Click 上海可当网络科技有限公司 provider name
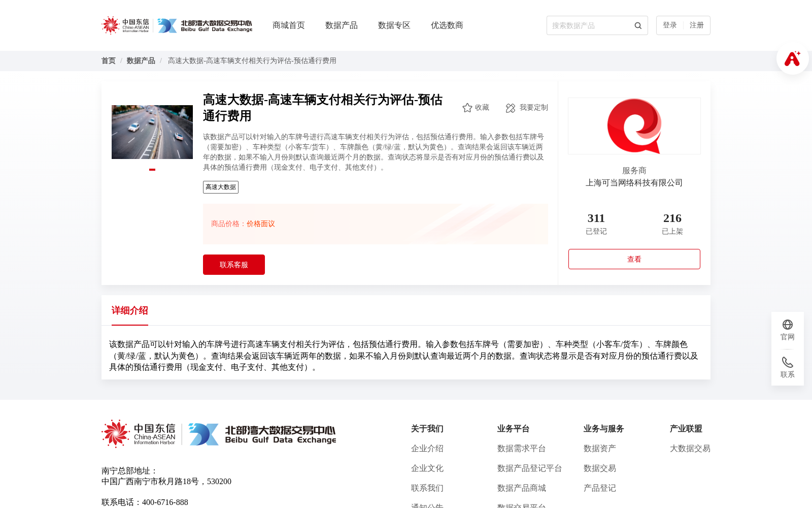812x508 pixels. pyautogui.click(x=634, y=183)
